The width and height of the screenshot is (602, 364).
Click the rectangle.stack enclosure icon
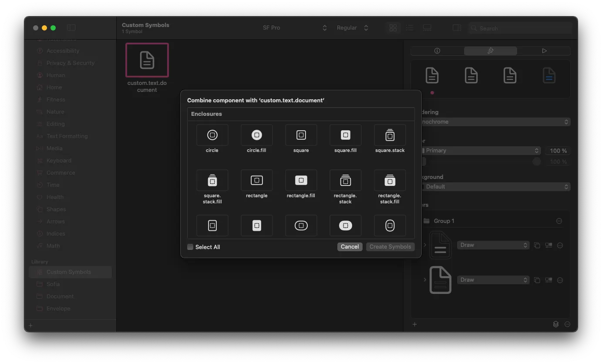pos(345,180)
